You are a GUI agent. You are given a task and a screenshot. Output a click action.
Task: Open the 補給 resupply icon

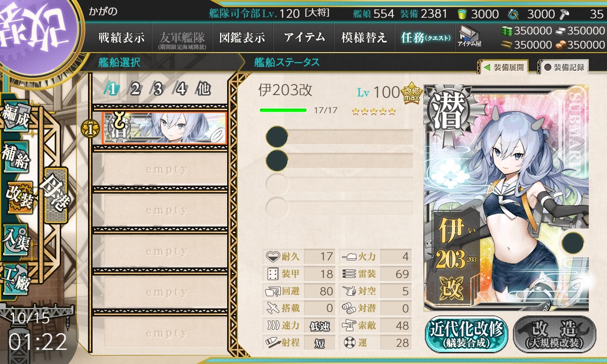pyautogui.click(x=16, y=158)
